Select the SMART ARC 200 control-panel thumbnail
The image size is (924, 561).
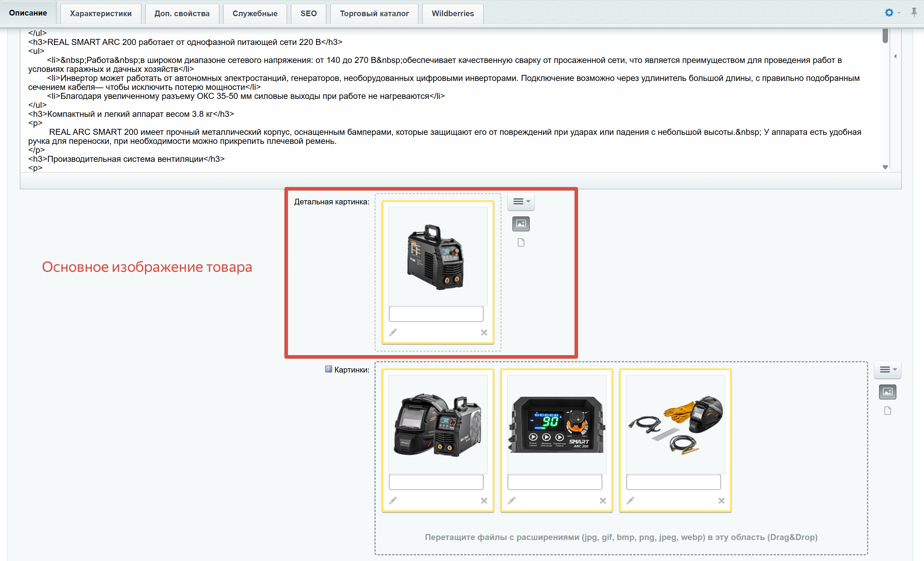coord(556,425)
